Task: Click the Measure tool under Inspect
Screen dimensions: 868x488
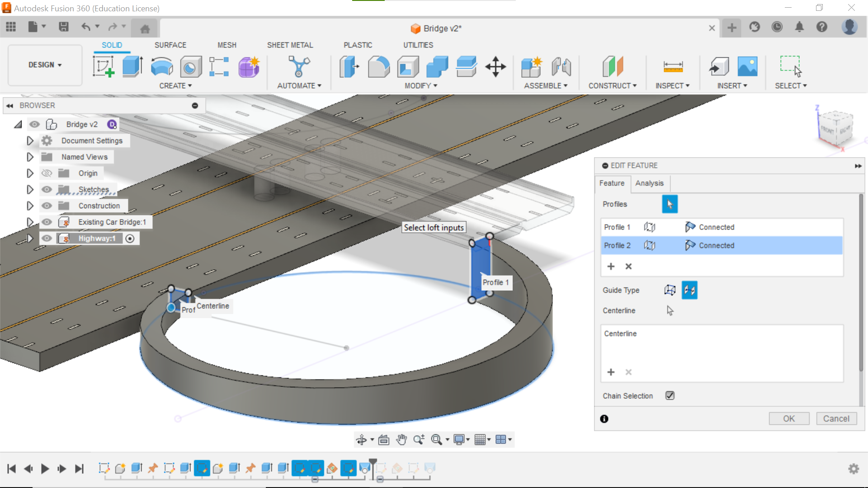Action: (x=673, y=66)
